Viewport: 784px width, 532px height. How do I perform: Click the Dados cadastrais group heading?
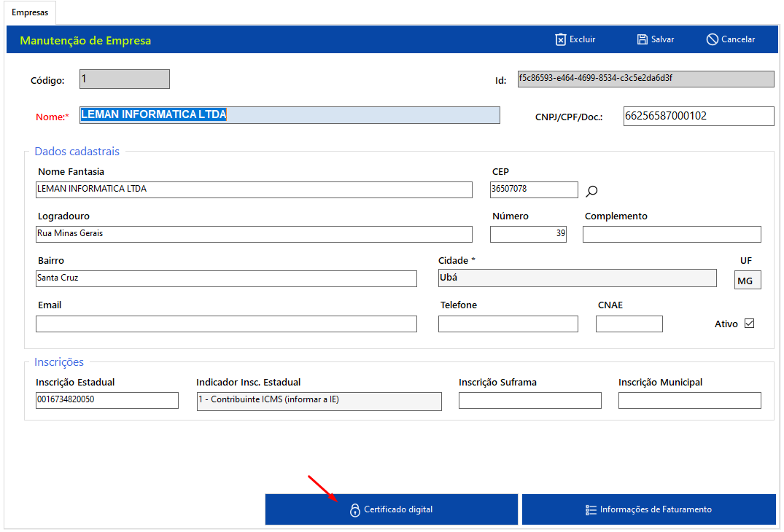point(77,152)
